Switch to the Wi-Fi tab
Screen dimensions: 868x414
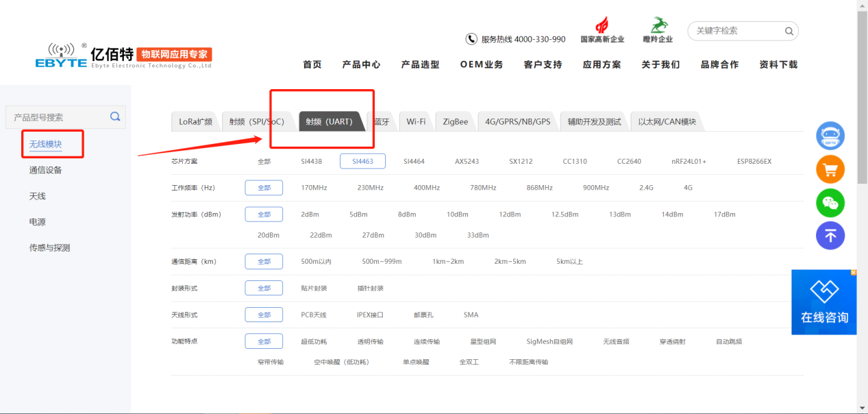416,121
